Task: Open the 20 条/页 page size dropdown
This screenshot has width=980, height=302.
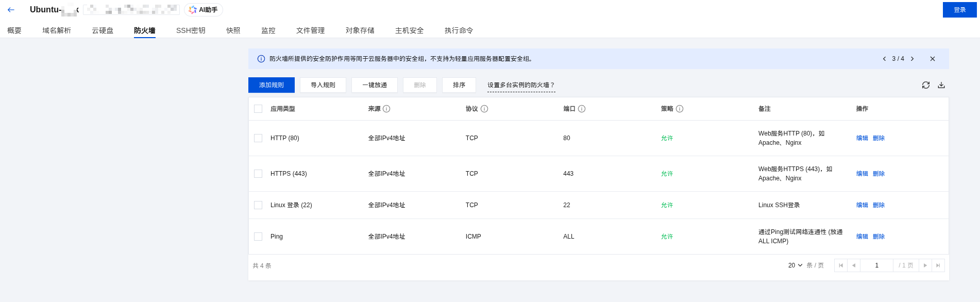Action: point(795,265)
